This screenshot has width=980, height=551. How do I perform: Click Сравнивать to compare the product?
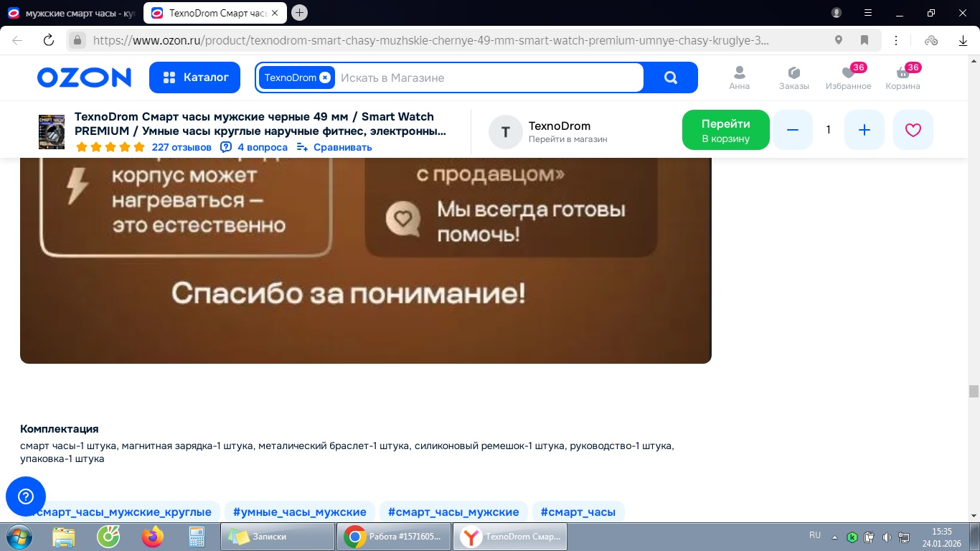334,147
